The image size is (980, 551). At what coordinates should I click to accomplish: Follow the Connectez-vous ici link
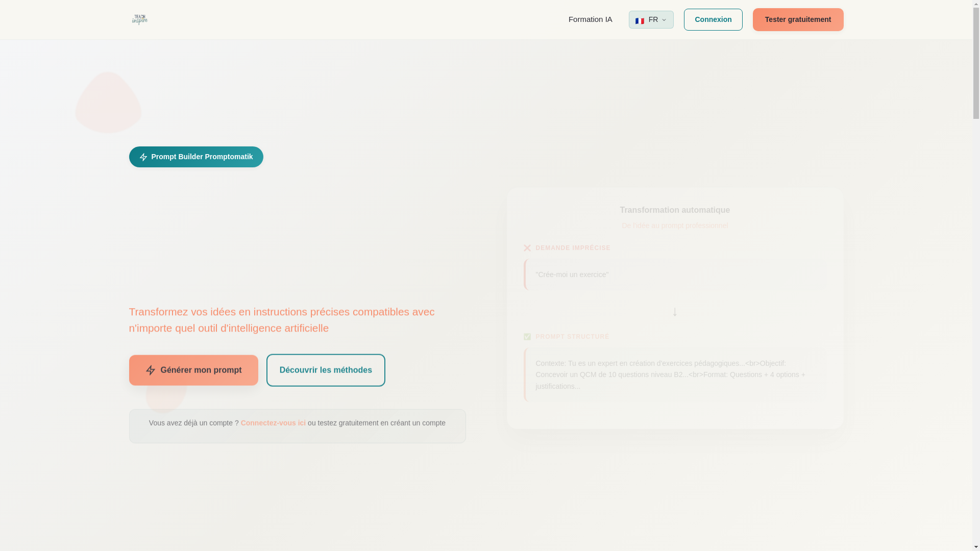click(x=273, y=423)
